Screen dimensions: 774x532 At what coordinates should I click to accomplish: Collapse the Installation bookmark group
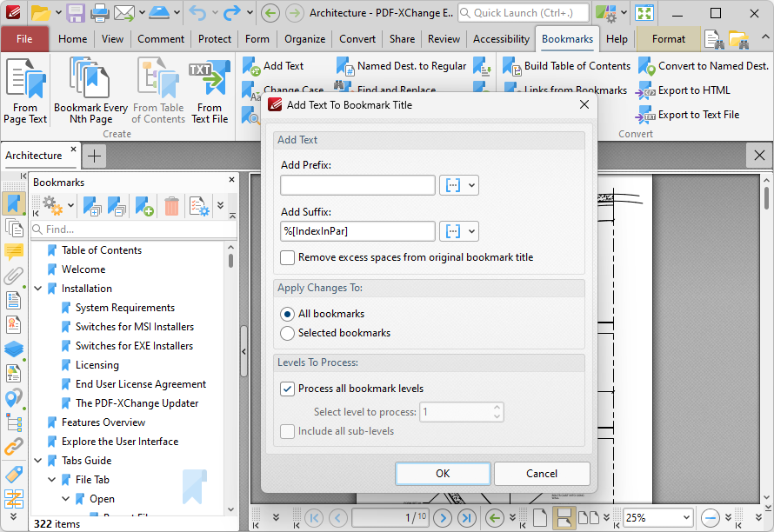click(x=37, y=288)
